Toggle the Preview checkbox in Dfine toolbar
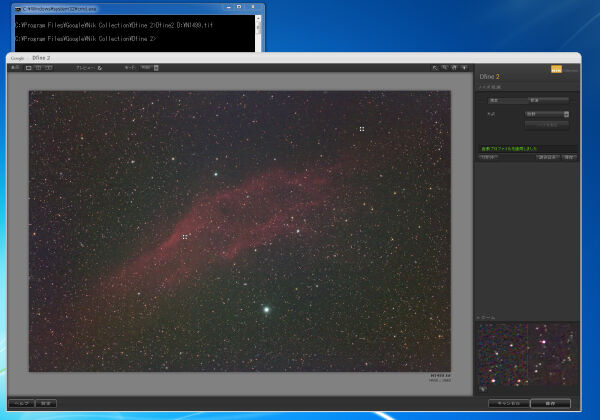The image size is (600, 420). (100, 68)
